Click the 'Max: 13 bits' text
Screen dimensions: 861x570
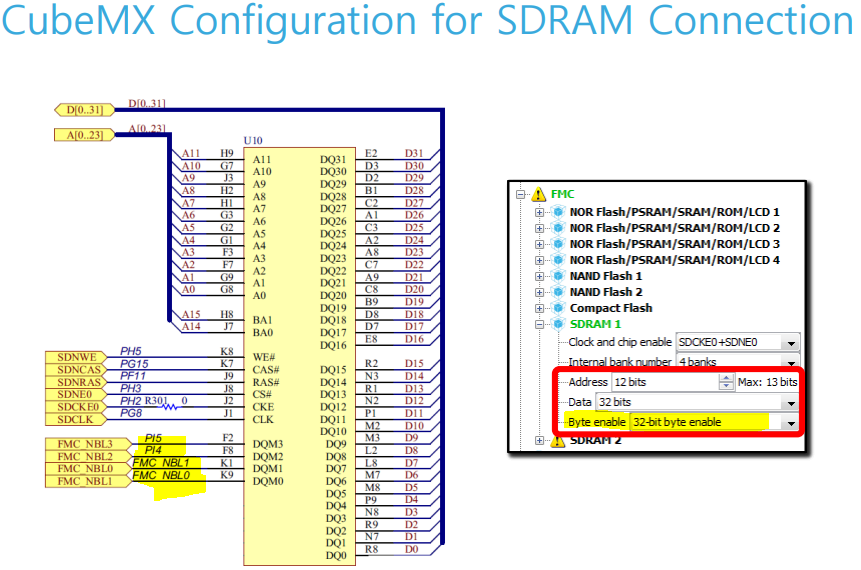coord(767,382)
